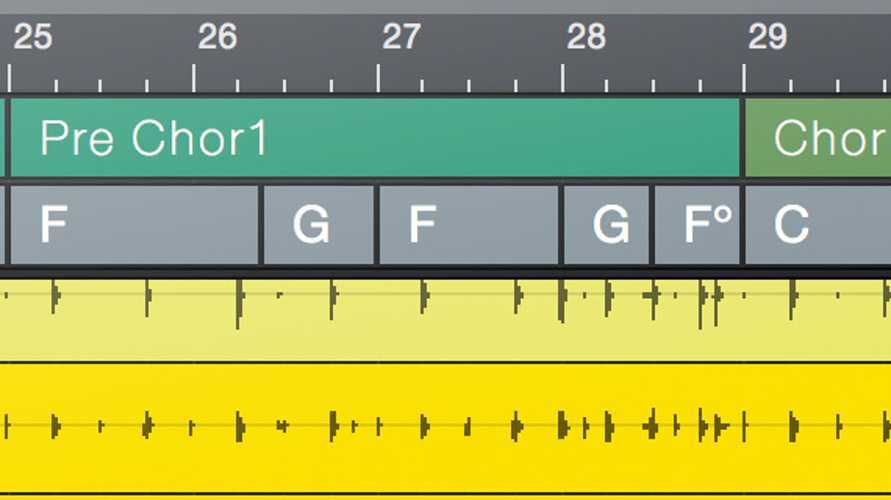Select the second F chord at bar 27
This screenshot has width=891, height=500.
(469, 225)
